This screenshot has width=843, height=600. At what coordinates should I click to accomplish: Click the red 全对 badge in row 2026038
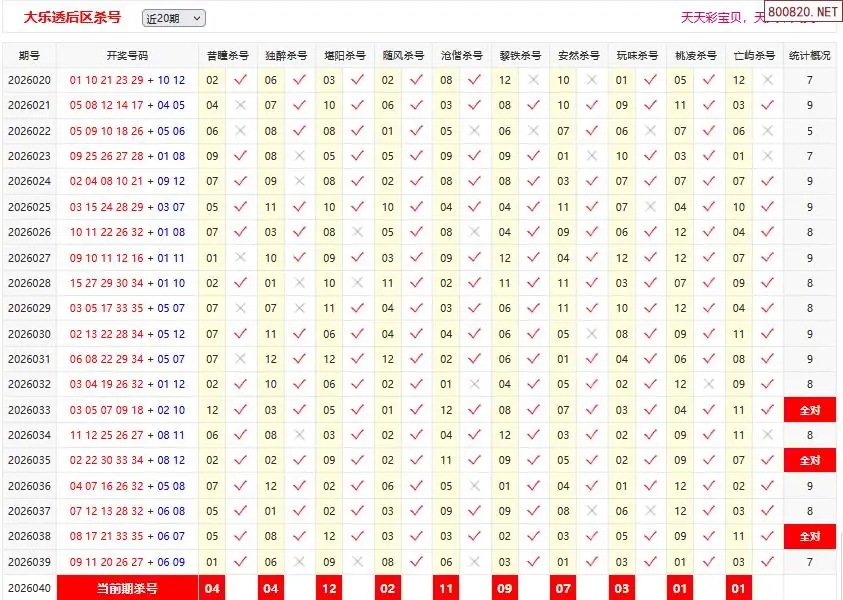809,537
